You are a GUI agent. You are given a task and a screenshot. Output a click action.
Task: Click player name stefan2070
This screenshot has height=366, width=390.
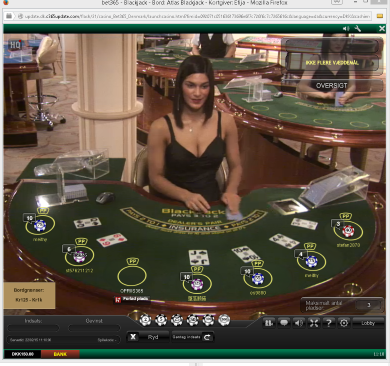[348, 245]
